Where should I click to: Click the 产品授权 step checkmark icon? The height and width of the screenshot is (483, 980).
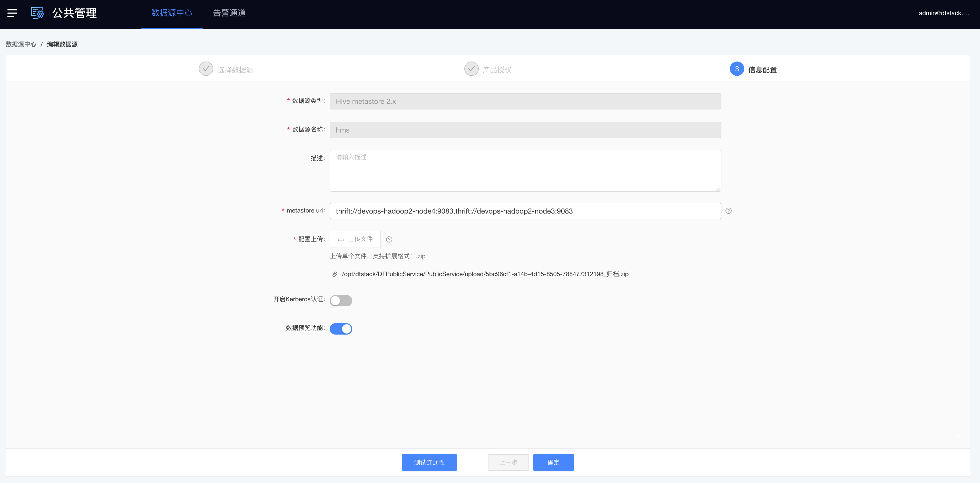471,69
